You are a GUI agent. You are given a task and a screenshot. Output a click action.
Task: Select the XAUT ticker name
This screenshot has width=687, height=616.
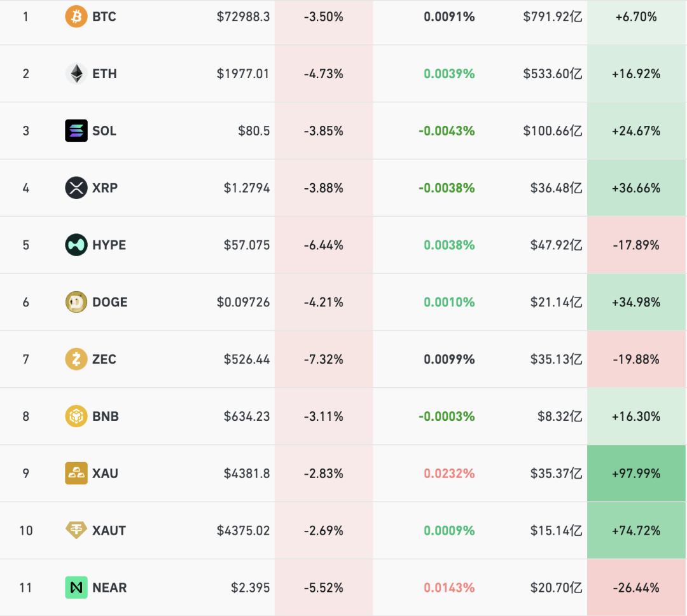[x=109, y=530]
